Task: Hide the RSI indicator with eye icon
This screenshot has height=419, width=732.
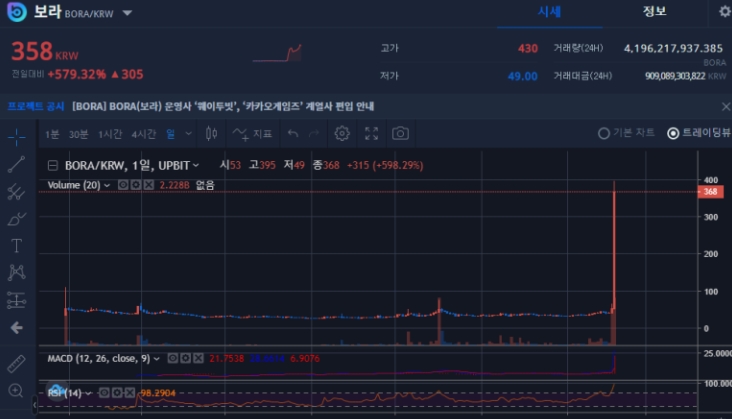Action: coord(104,393)
